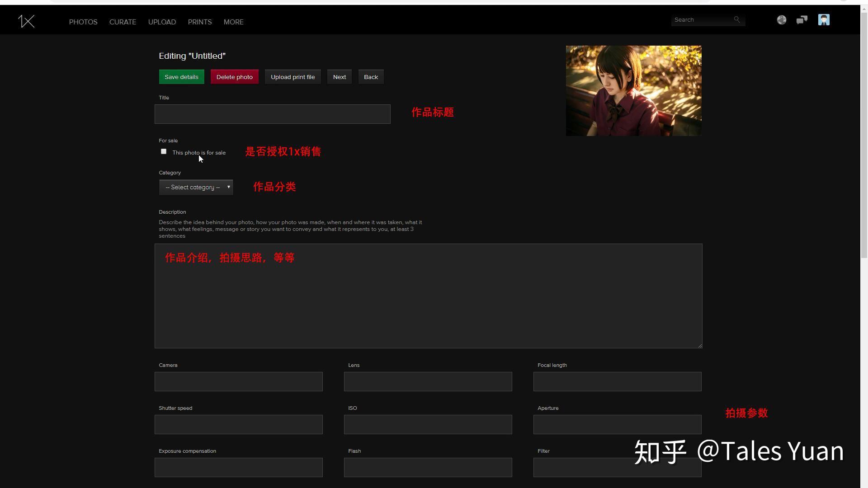Click the Upload print file button
Screen dimensions: 868x488
(292, 77)
